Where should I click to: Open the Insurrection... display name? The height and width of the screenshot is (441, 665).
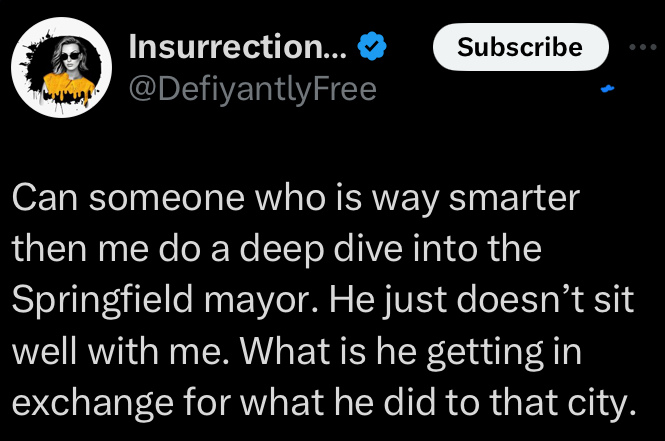coord(241,48)
